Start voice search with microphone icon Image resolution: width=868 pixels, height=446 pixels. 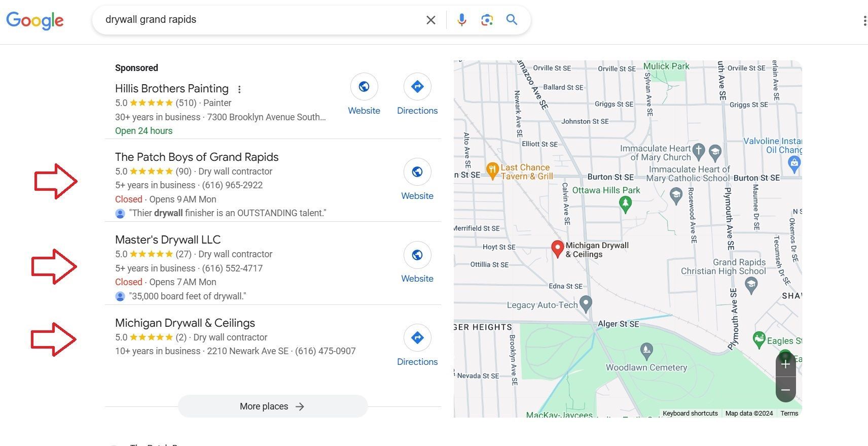point(461,20)
